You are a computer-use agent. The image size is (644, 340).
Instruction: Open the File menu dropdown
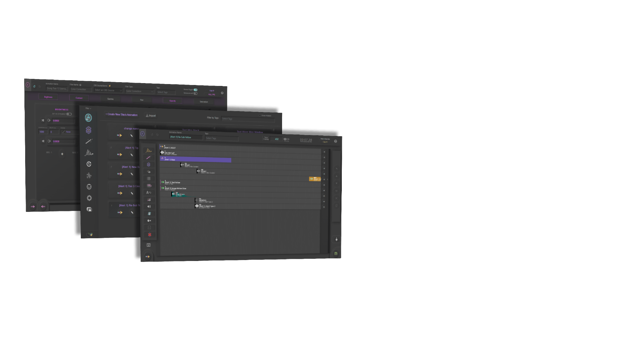[x=88, y=108]
